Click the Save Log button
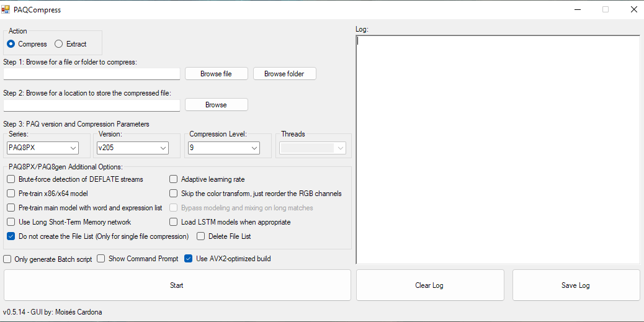 tap(576, 285)
